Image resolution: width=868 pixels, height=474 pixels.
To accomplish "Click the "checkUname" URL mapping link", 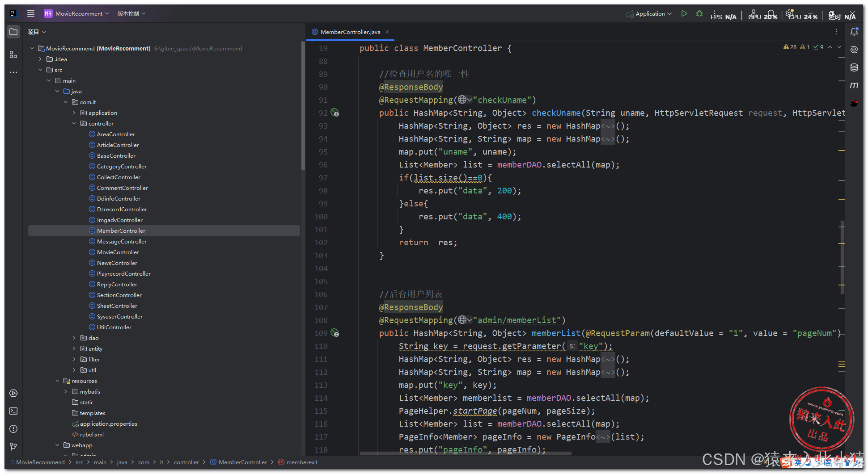I will click(x=502, y=100).
